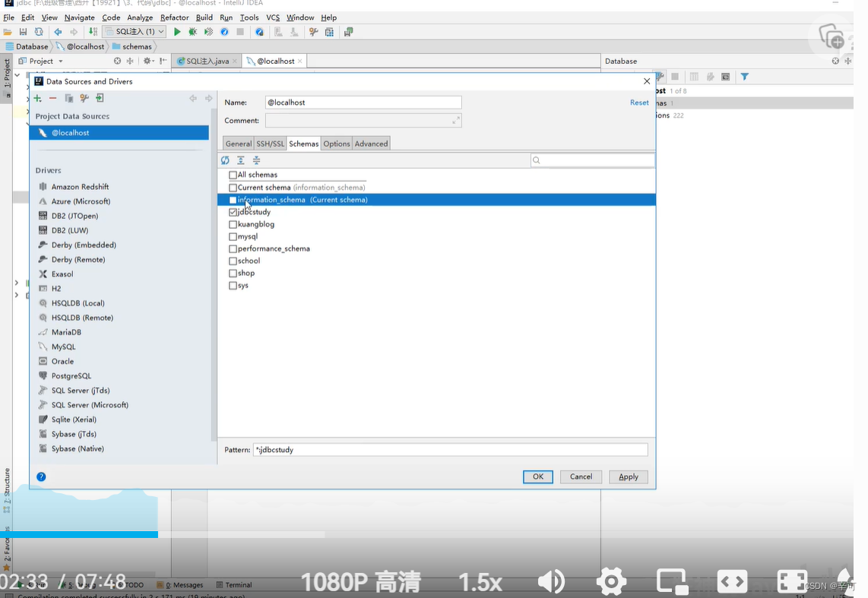Open the SQL注入.java editor tab
Screen dimensions: 868x598
(207, 62)
